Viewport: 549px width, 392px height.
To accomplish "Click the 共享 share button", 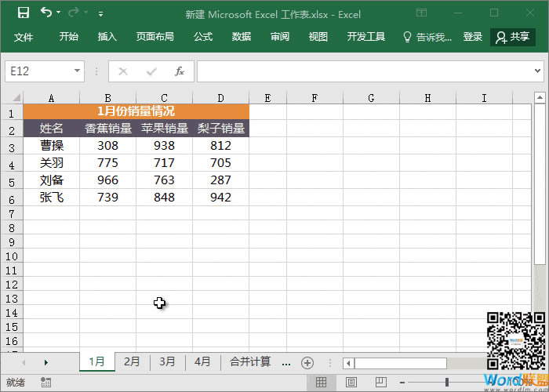I will click(x=512, y=37).
